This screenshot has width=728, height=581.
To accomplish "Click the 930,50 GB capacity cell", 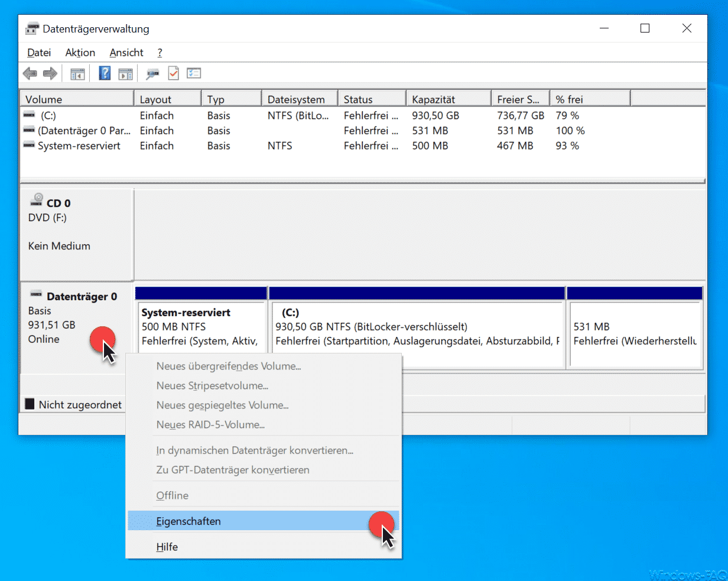I will [x=435, y=115].
